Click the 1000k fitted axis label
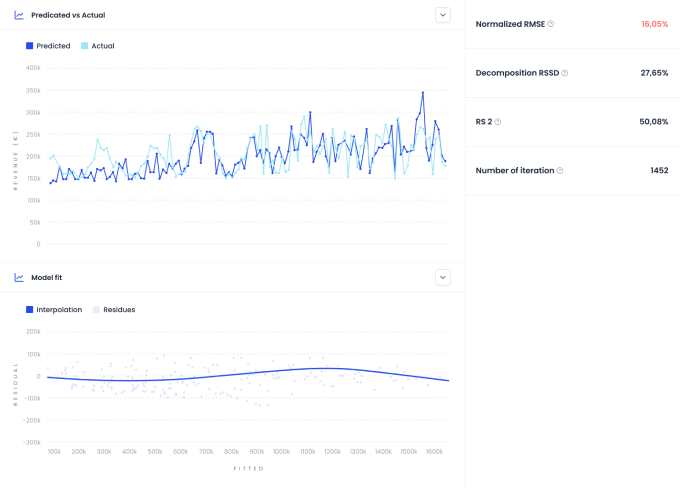 pos(281,452)
